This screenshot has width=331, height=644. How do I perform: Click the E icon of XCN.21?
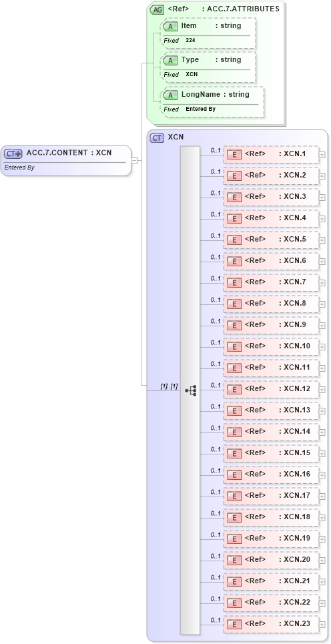234,582
